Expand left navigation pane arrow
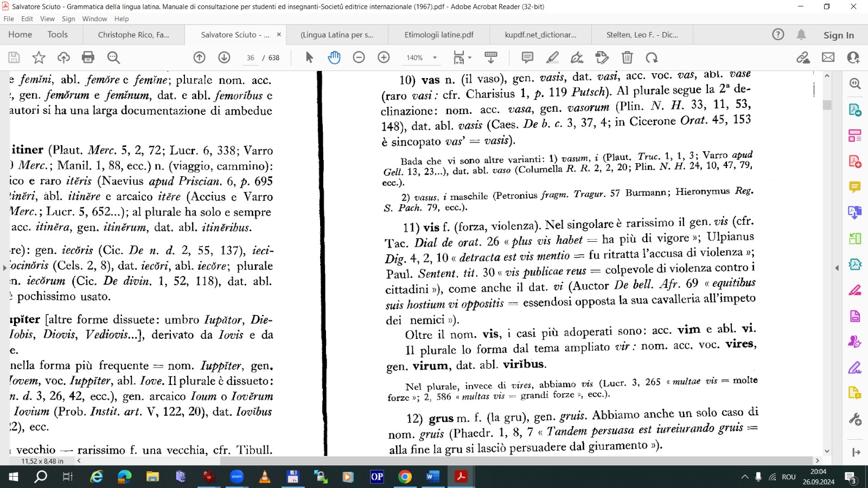Image resolution: width=868 pixels, height=488 pixels. 4,267
